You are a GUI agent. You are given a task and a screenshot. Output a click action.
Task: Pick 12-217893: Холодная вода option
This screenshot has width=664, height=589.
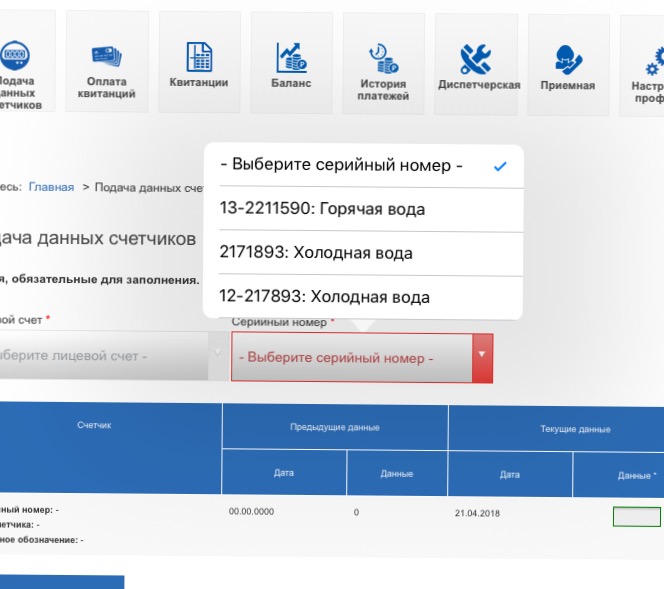324,297
